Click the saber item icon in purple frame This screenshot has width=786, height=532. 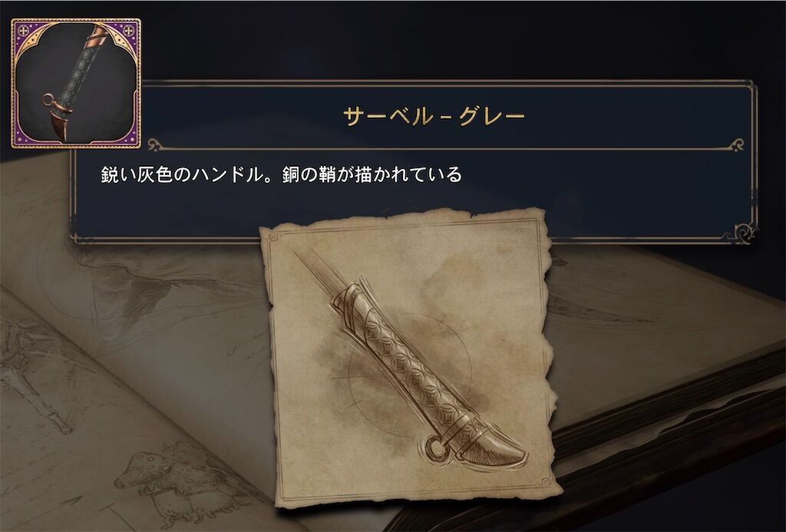pyautogui.click(x=76, y=83)
